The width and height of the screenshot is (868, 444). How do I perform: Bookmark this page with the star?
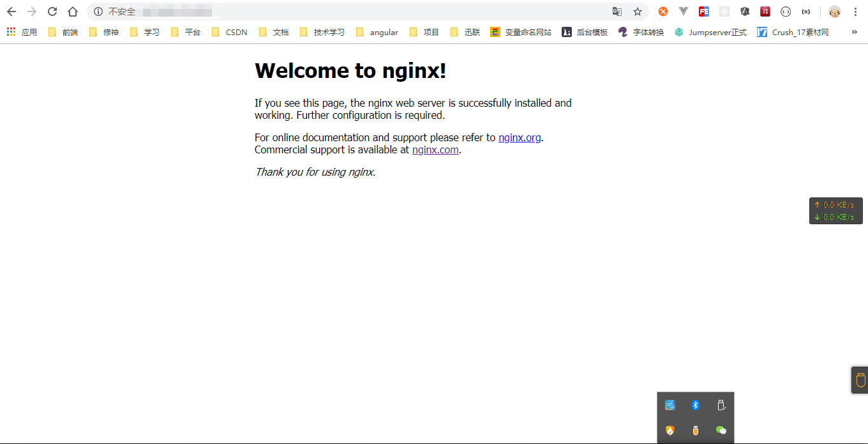pyautogui.click(x=638, y=11)
